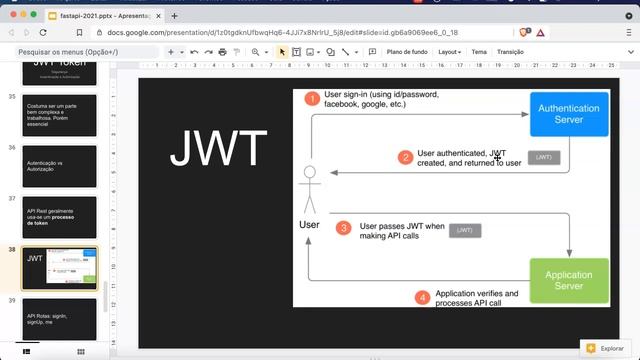640x360 pixels.
Task: Reload the browser page
Action: point(43,32)
